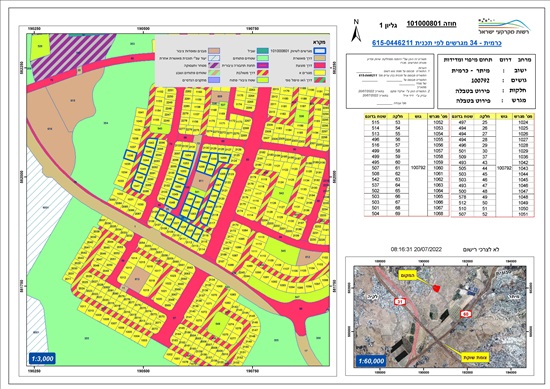550x389 pixels.
Task: Click the 'מיתר - כרמית' settlement value
Action: [x=471, y=71]
